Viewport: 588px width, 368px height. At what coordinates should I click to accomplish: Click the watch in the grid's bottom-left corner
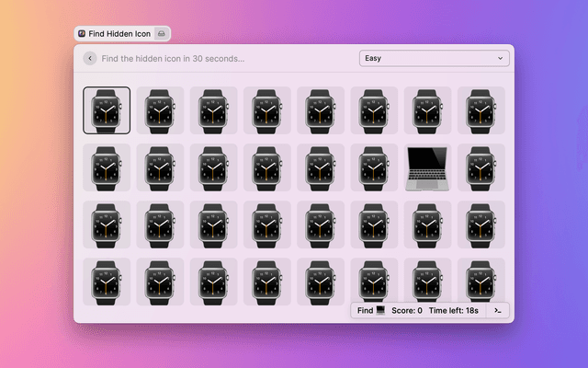tap(107, 281)
